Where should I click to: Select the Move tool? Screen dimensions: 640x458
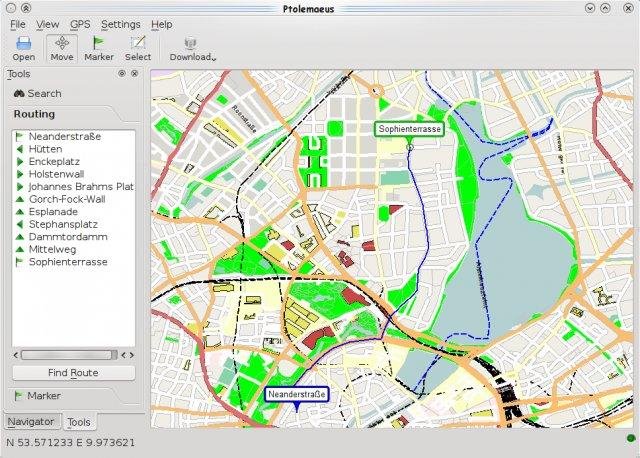pyautogui.click(x=62, y=48)
